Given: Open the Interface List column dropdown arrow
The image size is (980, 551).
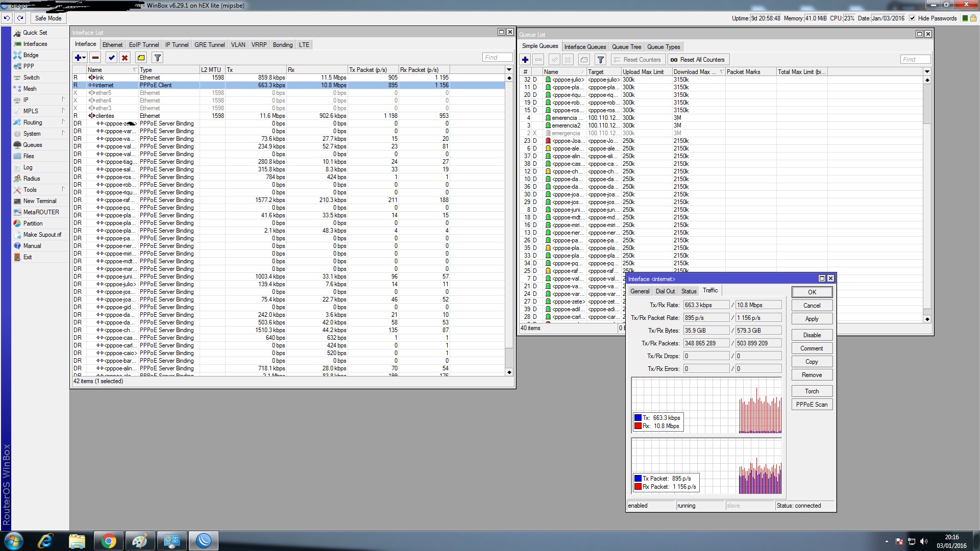Looking at the screenshot, I should click(509, 69).
